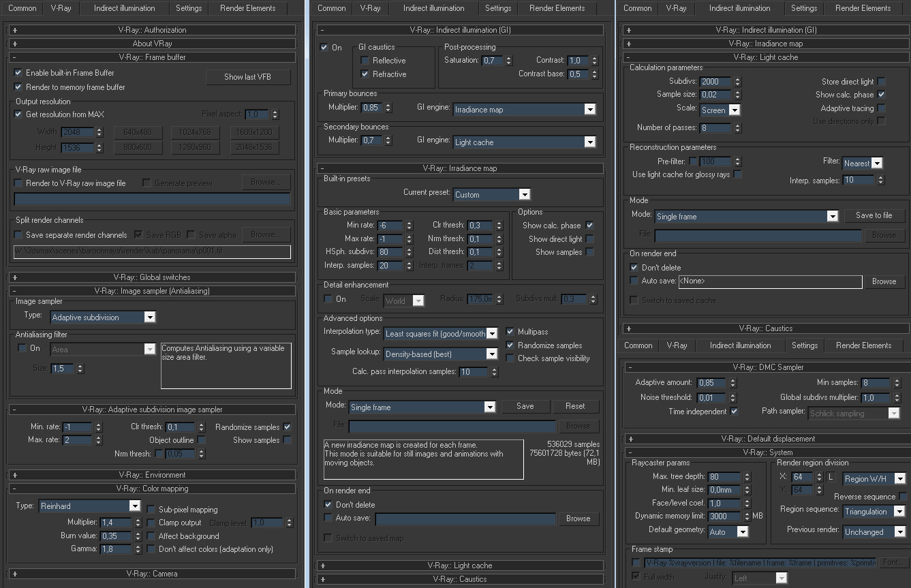Click irradiance map Reset button

[x=575, y=406]
